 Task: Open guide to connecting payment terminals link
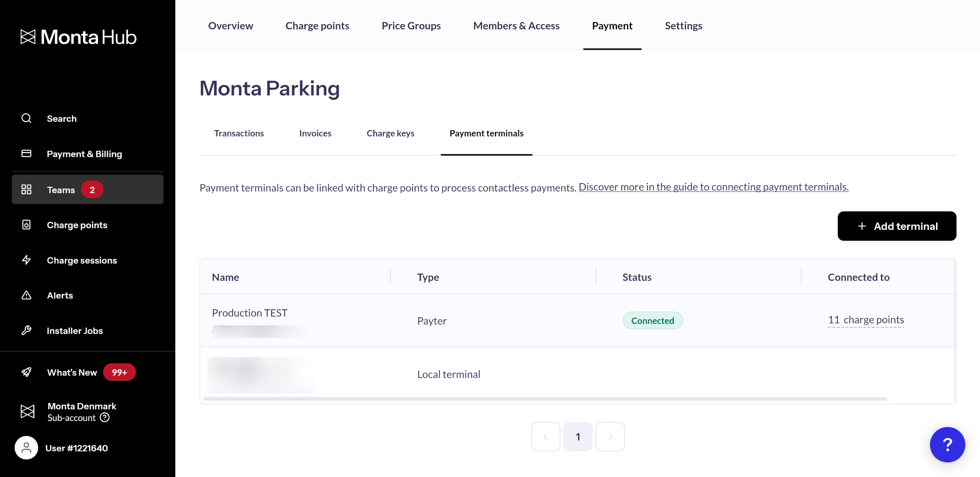[713, 187]
